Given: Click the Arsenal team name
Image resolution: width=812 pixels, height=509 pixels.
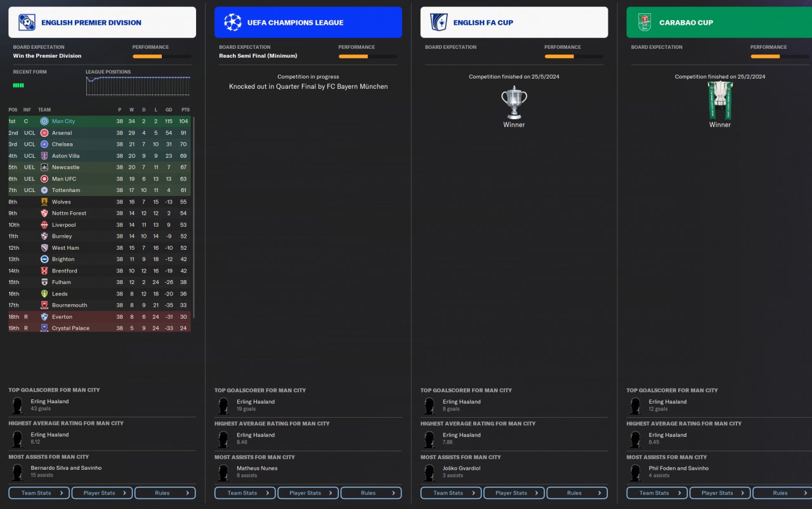Looking at the screenshot, I should pos(62,133).
